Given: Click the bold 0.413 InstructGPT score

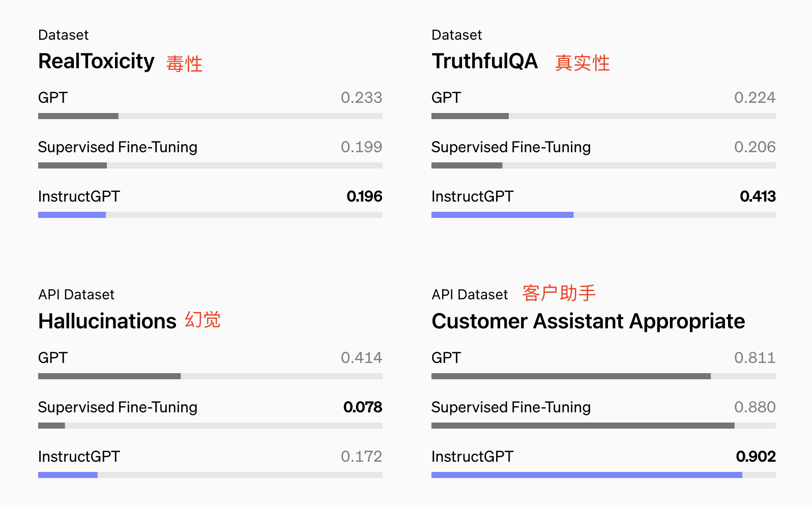Looking at the screenshot, I should (x=758, y=197).
